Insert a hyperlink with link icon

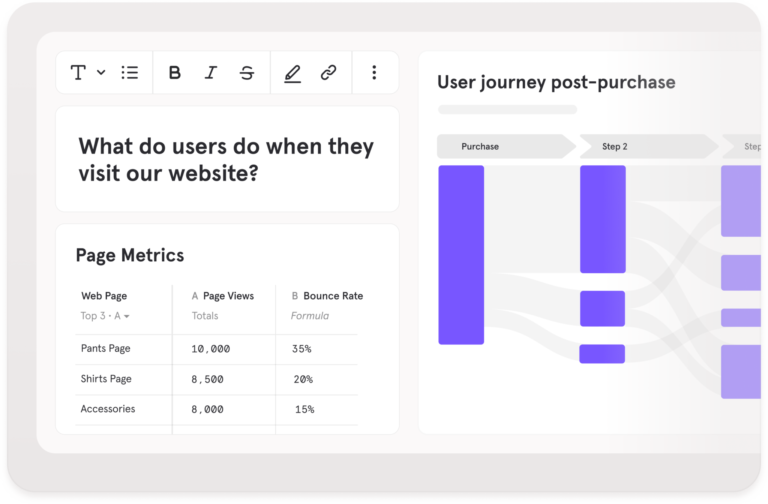click(x=328, y=72)
